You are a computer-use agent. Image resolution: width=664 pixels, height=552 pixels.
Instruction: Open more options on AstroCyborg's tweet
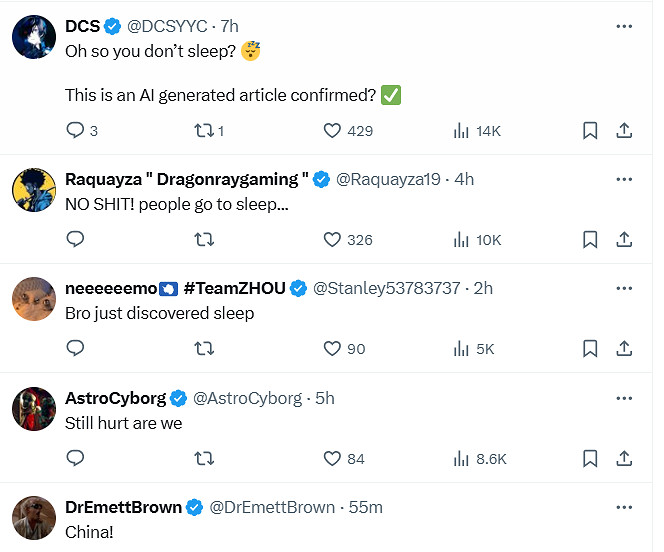coord(624,397)
